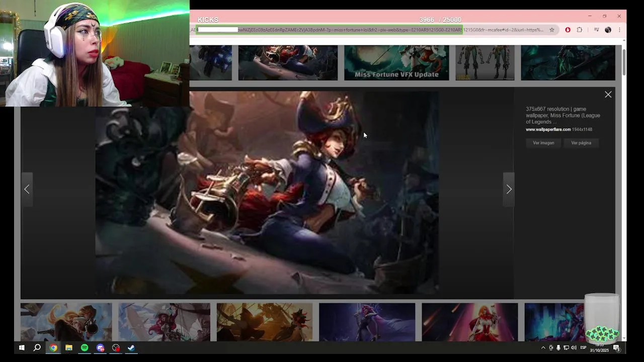This screenshot has height=362, width=644.
Task: Open File Explorer from the taskbar
Action: point(69,347)
